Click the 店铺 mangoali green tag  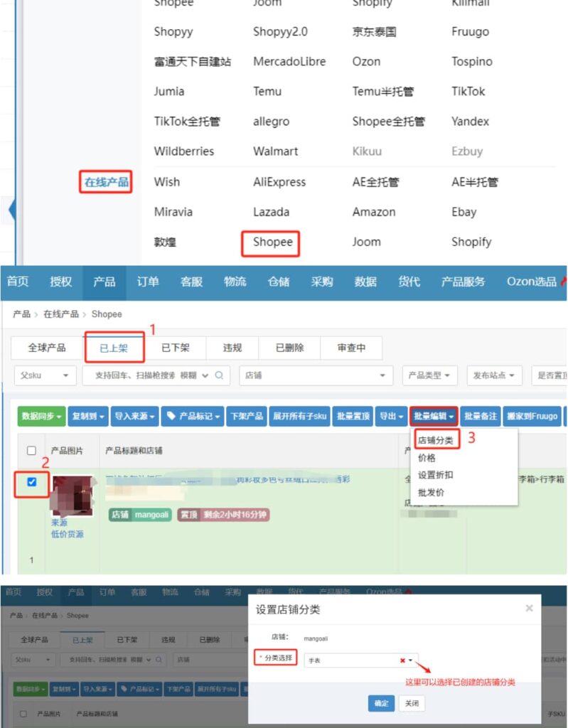[x=140, y=515]
